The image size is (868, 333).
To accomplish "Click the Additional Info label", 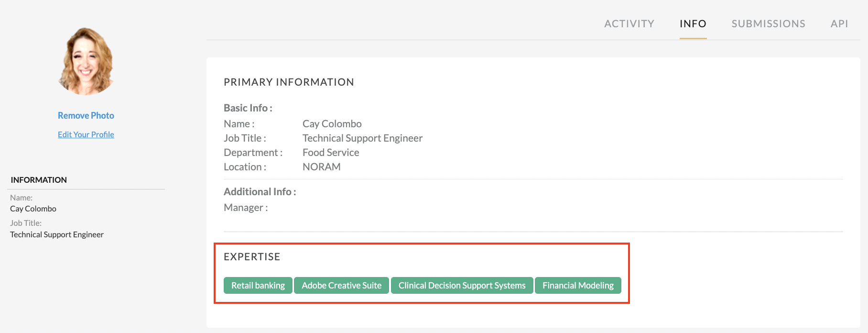I will point(260,192).
